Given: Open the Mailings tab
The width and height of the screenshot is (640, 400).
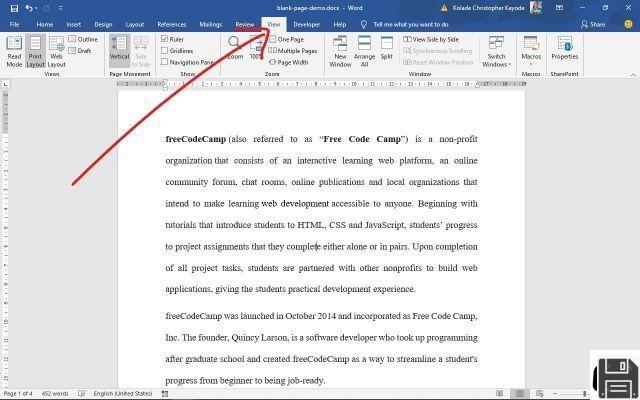Looking at the screenshot, I should point(211,24).
